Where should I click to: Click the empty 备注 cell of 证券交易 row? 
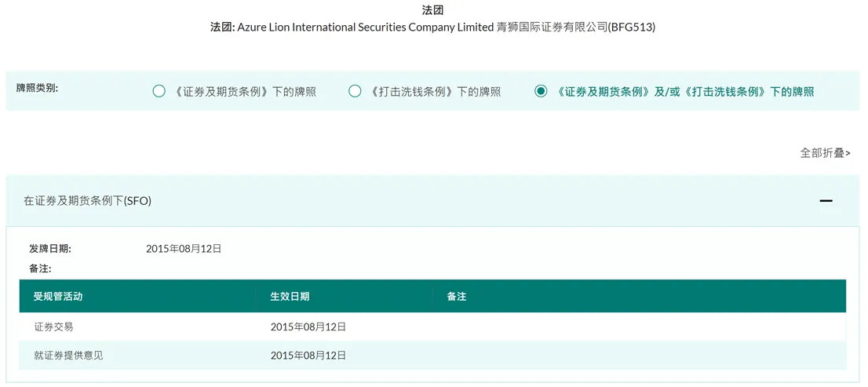pos(640,327)
